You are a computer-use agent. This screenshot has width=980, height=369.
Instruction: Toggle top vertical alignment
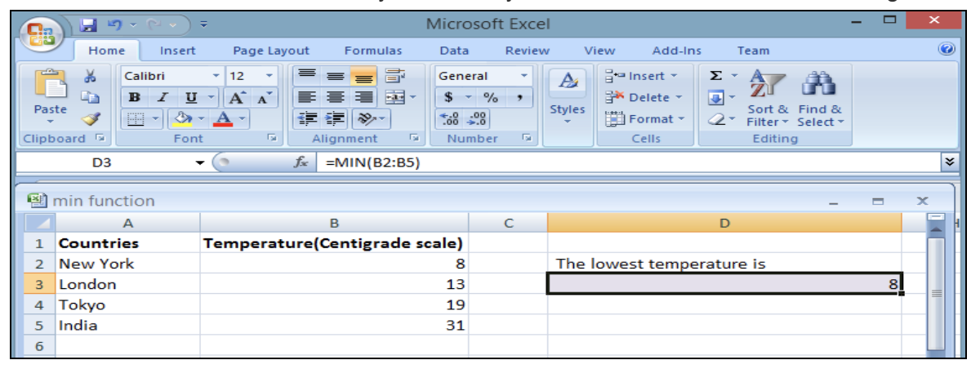pyautogui.click(x=306, y=76)
